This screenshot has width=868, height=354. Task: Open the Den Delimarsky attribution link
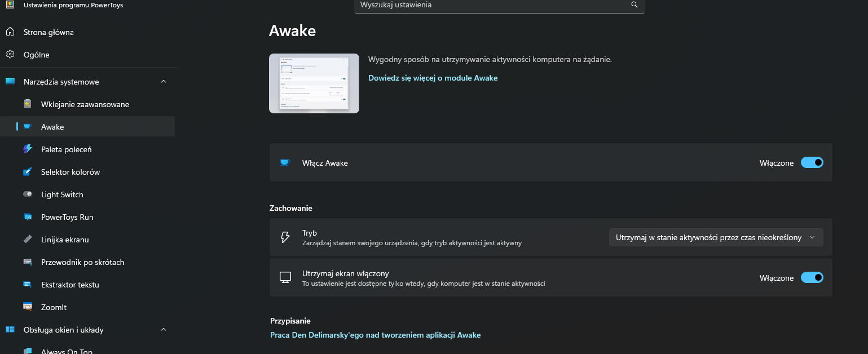375,335
